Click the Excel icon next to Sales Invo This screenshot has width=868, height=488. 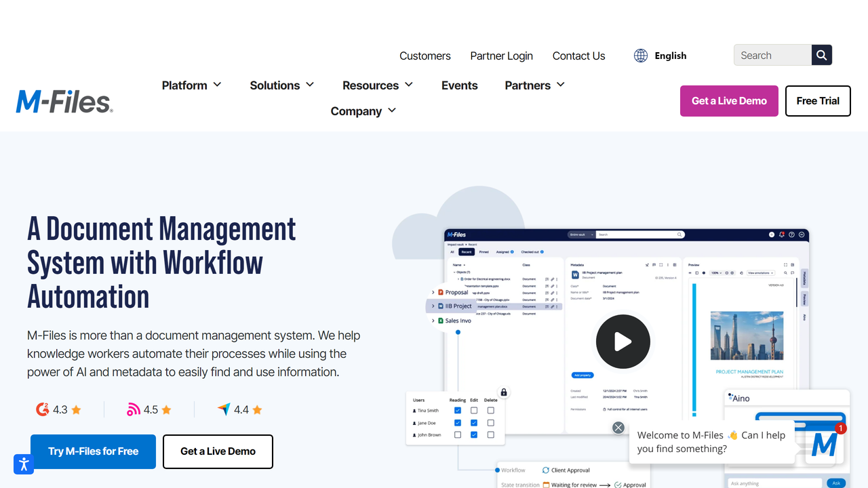[441, 321]
